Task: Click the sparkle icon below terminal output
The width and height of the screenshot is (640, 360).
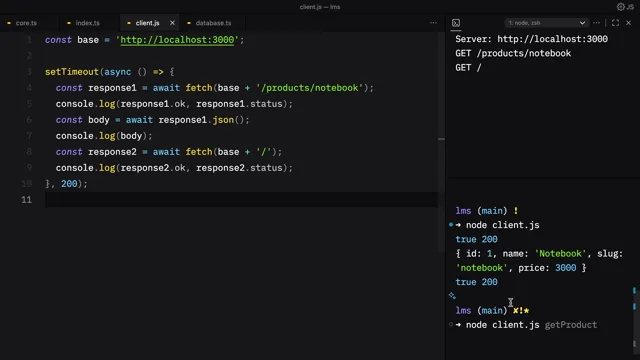Action: [x=452, y=295]
